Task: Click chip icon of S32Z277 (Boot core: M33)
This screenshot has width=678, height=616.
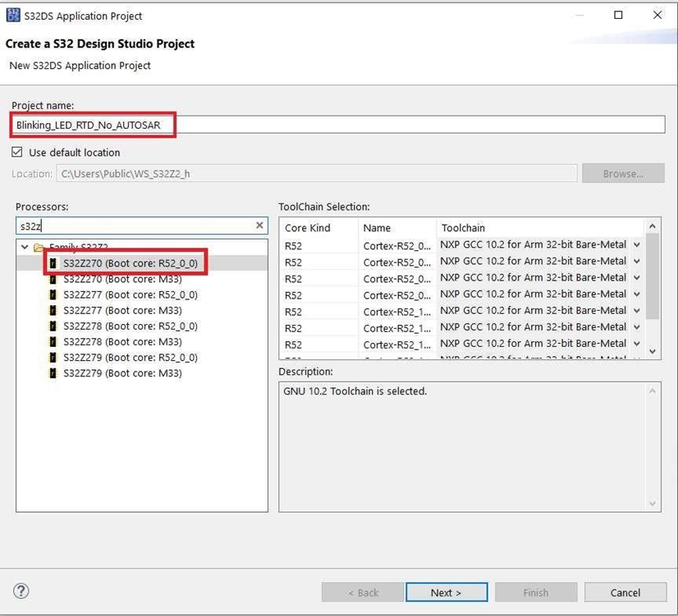Action: coord(53,310)
